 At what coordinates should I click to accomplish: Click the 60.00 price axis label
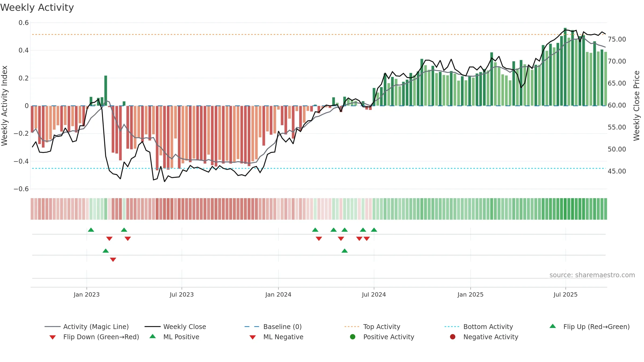[617, 105]
